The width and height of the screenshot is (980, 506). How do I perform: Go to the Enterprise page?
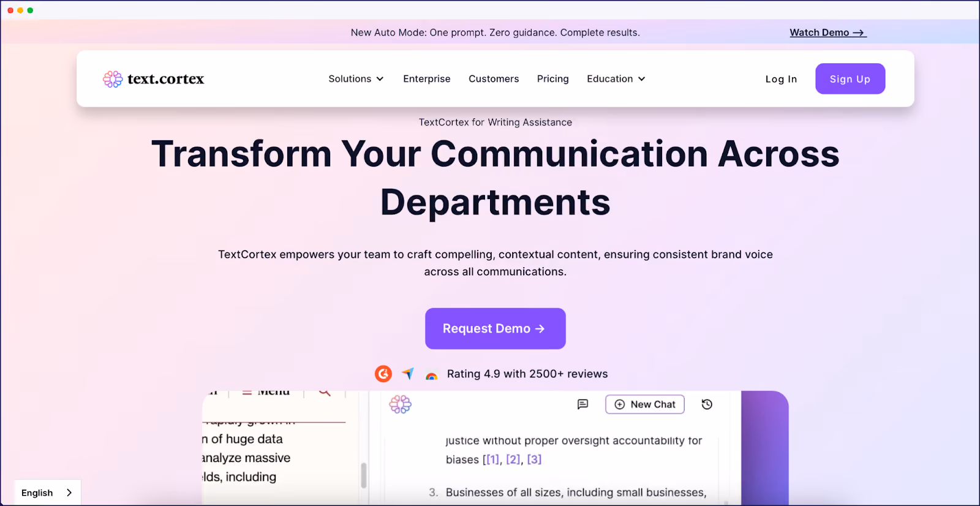[427, 79]
